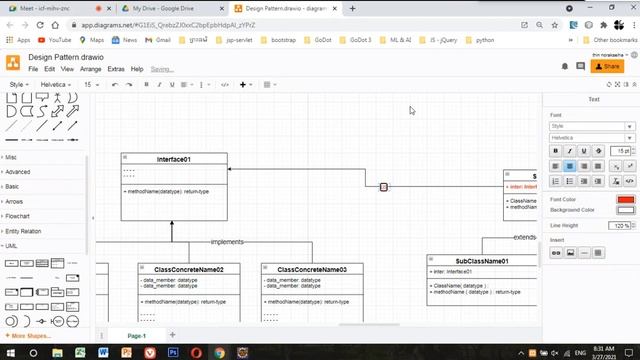This screenshot has height=360, width=640.
Task: Add a new page with the plus button
Action: tap(172, 335)
